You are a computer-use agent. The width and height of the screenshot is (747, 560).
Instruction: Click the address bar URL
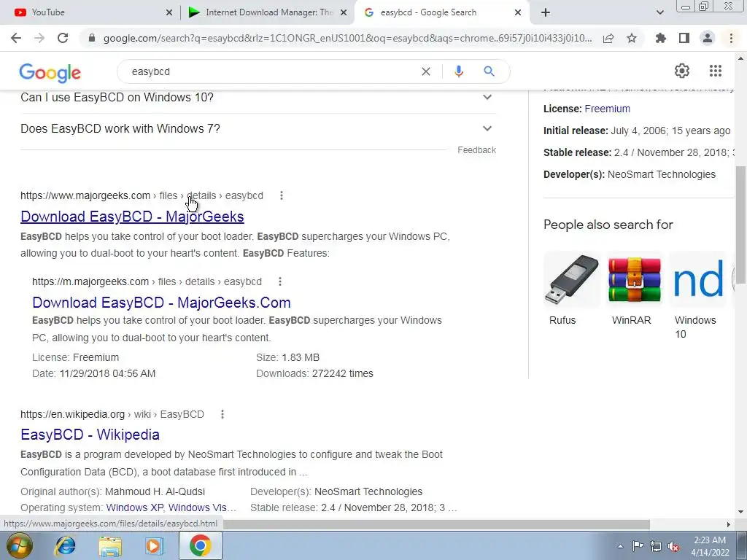coord(348,38)
